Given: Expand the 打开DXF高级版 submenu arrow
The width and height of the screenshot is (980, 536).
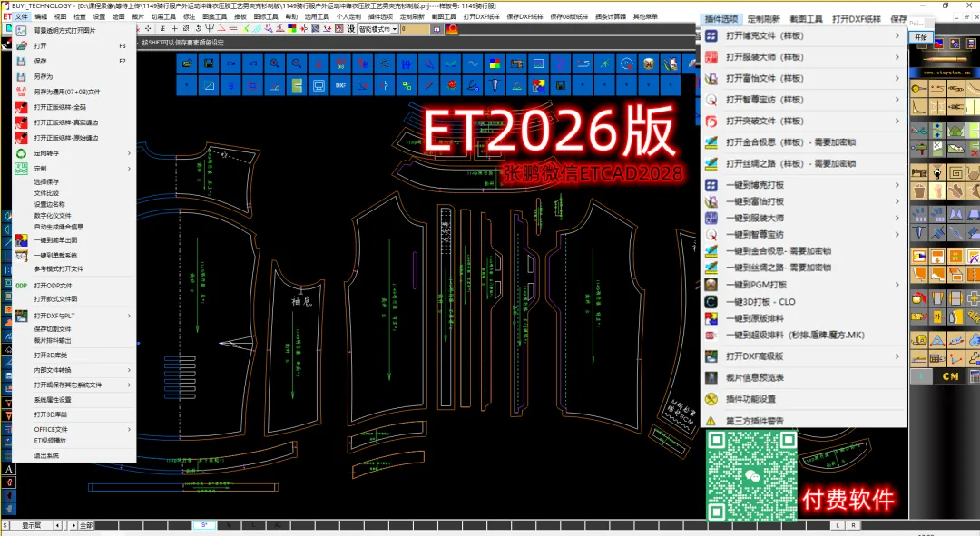Looking at the screenshot, I should (x=897, y=356).
